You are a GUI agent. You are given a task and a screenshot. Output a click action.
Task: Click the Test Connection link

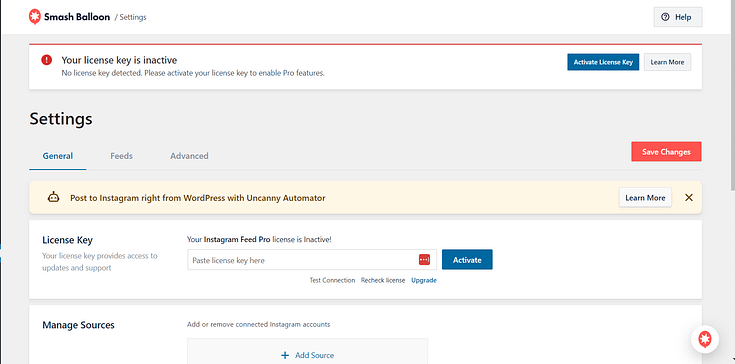[332, 280]
